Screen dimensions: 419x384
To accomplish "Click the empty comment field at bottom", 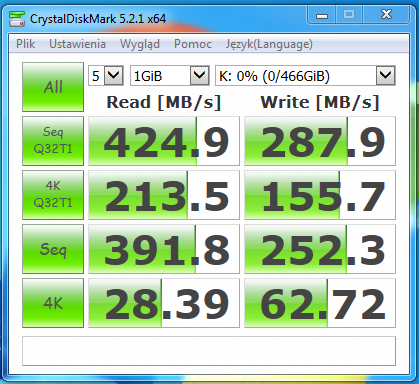I will pos(209,351).
